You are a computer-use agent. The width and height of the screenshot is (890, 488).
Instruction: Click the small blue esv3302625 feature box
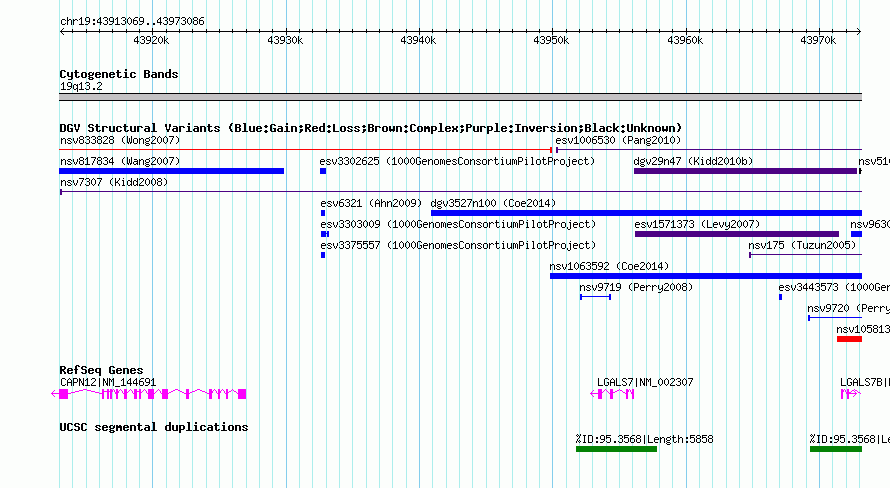tap(323, 171)
